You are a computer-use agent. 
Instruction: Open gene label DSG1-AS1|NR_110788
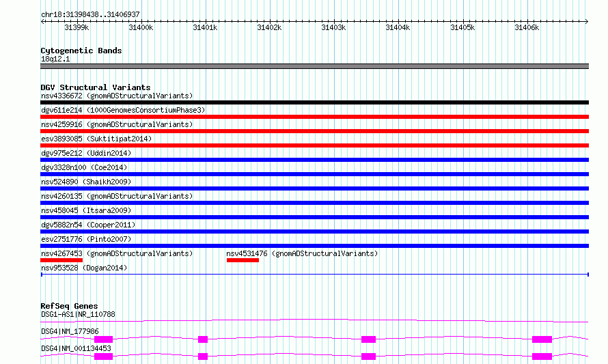point(78,314)
